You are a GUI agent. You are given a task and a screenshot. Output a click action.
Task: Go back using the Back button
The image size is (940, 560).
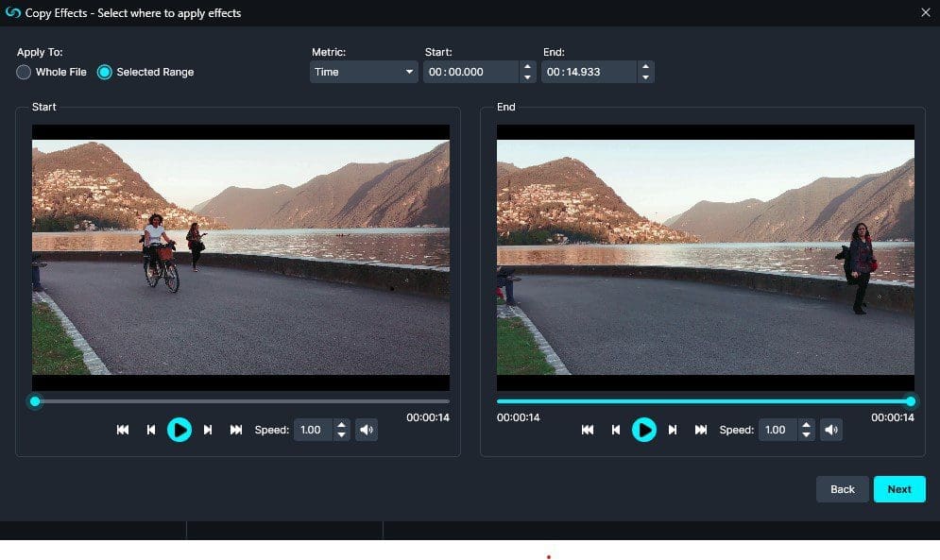pyautogui.click(x=842, y=489)
